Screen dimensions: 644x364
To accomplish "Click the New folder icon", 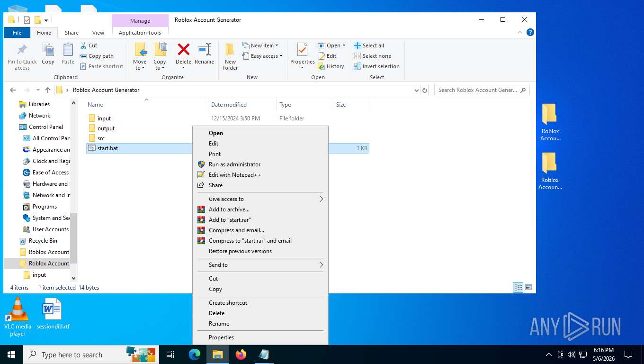I will coord(230,49).
